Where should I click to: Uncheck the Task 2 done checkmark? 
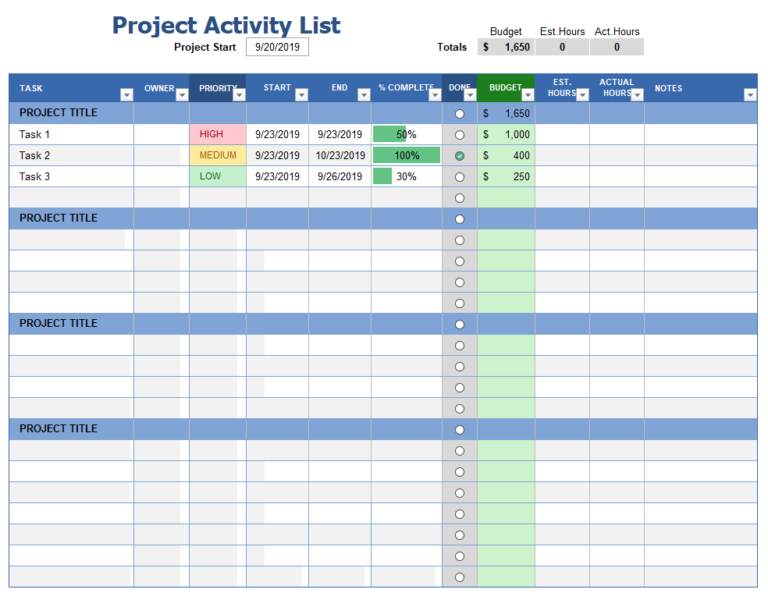(459, 156)
